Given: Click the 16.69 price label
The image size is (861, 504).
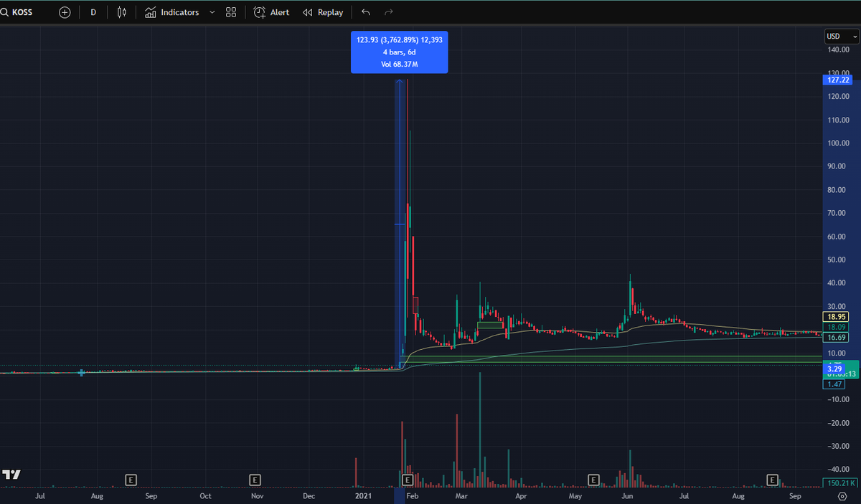Looking at the screenshot, I should click(837, 337).
